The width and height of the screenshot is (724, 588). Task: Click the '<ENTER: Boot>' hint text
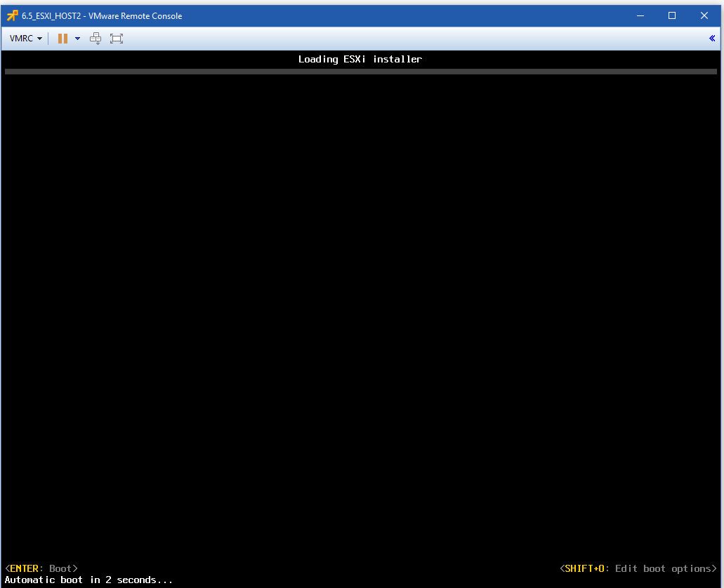[x=41, y=568]
